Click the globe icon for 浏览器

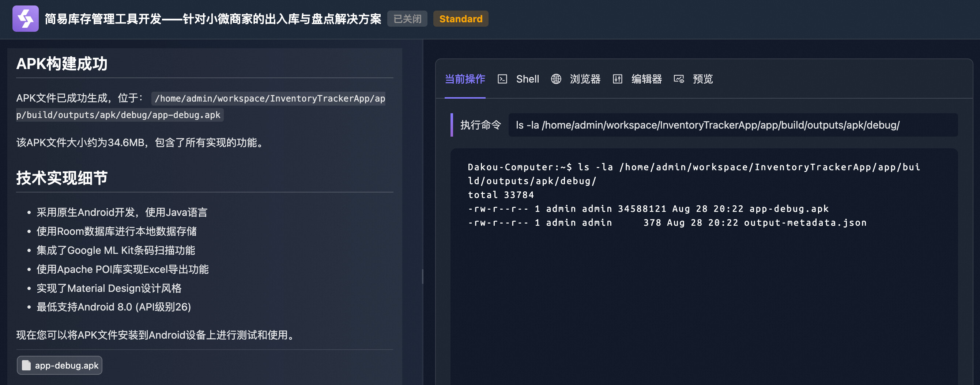click(556, 79)
